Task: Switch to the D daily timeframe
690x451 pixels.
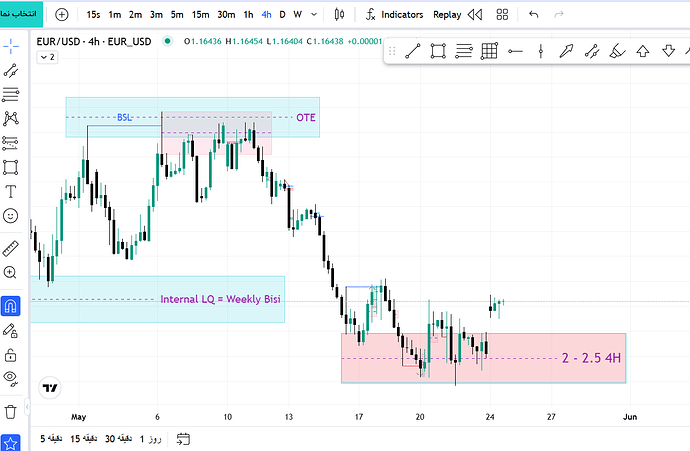Action: (283, 15)
